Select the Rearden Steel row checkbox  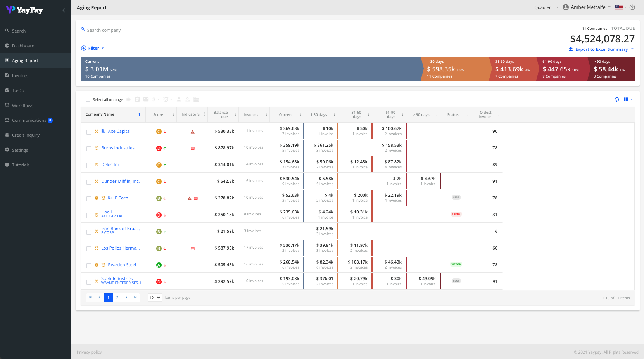coord(89,265)
